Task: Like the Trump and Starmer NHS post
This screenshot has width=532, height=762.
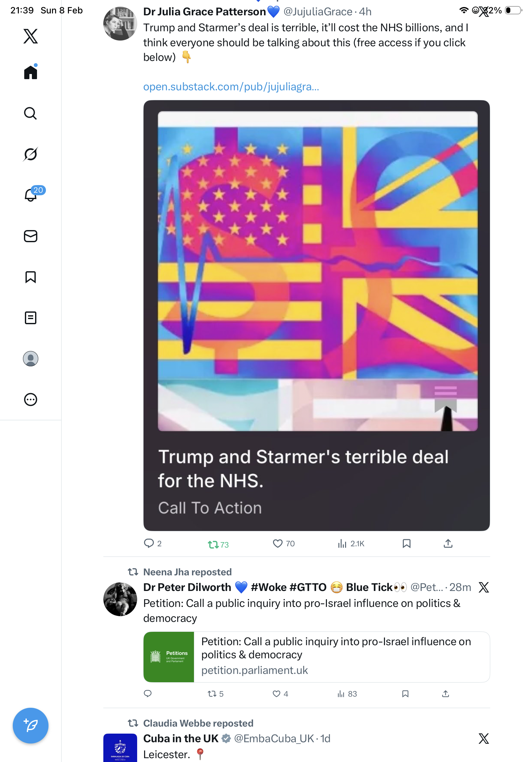Action: tap(277, 544)
